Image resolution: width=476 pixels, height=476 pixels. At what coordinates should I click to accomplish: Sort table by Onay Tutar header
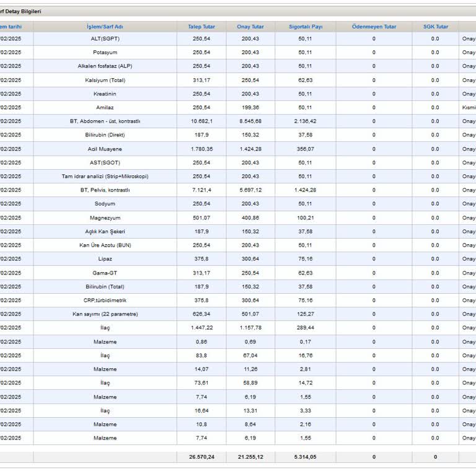[250, 27]
